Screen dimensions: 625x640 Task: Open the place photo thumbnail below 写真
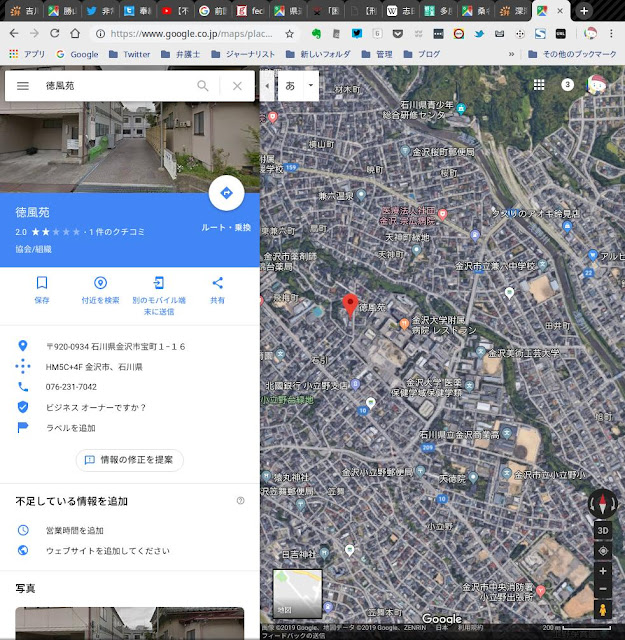[x=130, y=623]
